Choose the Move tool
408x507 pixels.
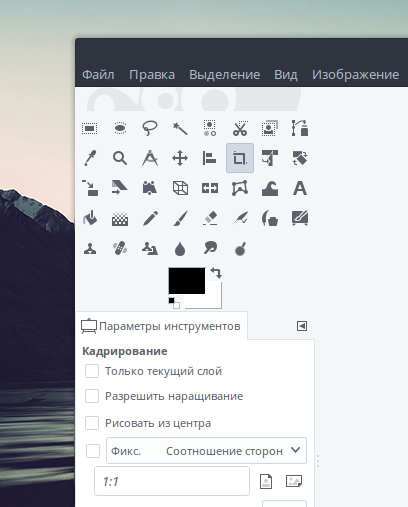tap(180, 158)
